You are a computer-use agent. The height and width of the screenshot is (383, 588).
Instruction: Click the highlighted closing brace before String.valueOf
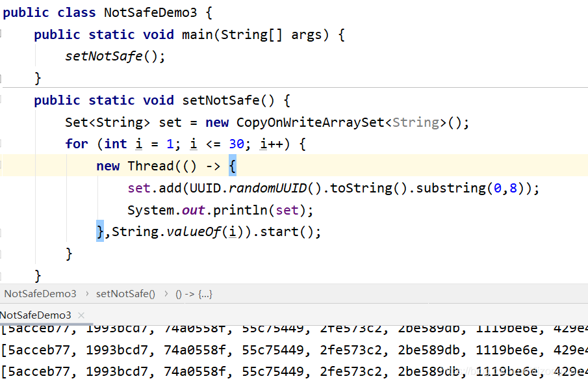pos(100,231)
